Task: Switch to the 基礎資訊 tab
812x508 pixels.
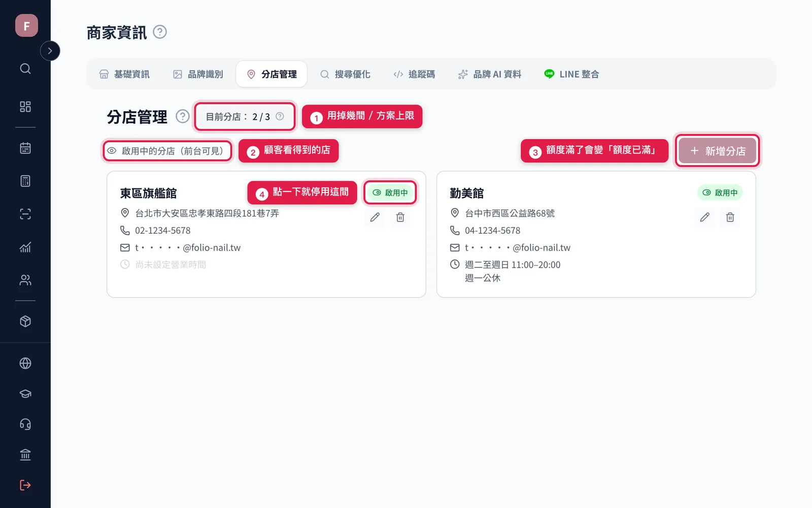Action: (x=124, y=74)
